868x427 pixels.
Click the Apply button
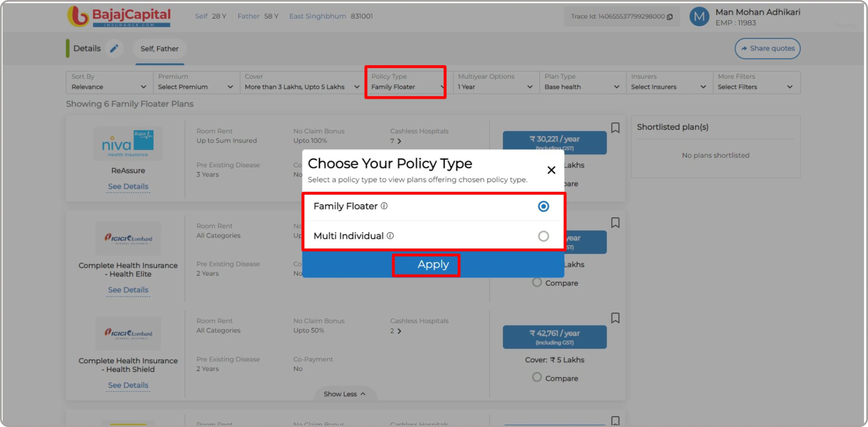(x=433, y=265)
